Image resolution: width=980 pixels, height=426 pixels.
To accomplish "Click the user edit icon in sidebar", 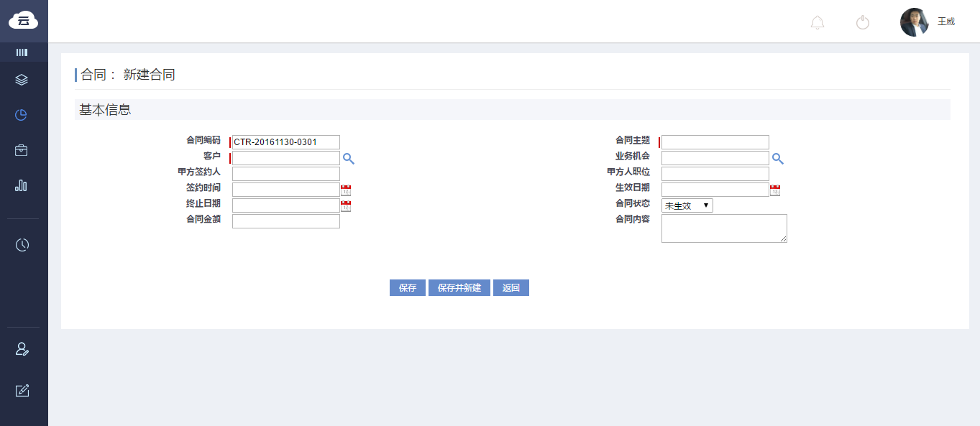I will [22, 349].
